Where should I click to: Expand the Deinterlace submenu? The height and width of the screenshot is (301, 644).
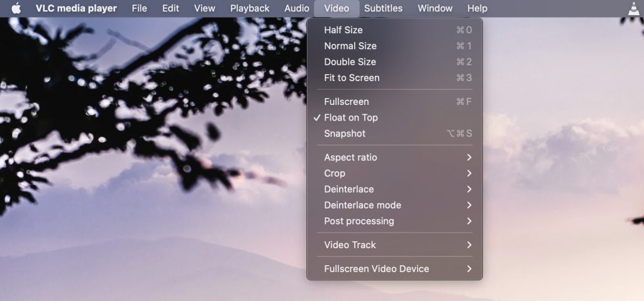(394, 189)
